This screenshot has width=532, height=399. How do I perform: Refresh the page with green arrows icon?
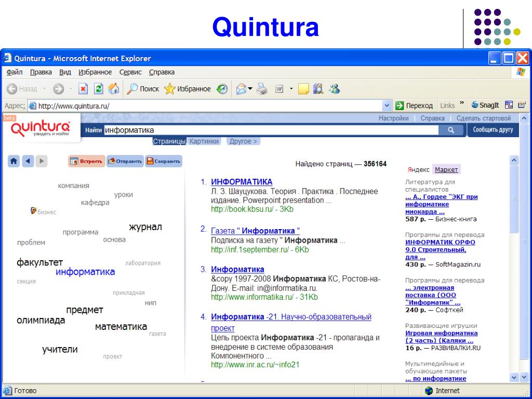(98, 89)
